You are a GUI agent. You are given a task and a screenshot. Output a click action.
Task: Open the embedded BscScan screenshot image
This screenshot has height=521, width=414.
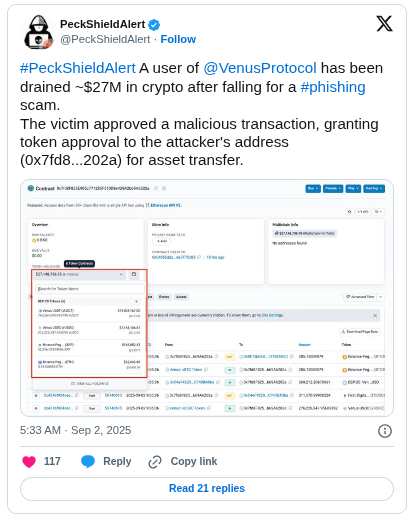coord(207,298)
